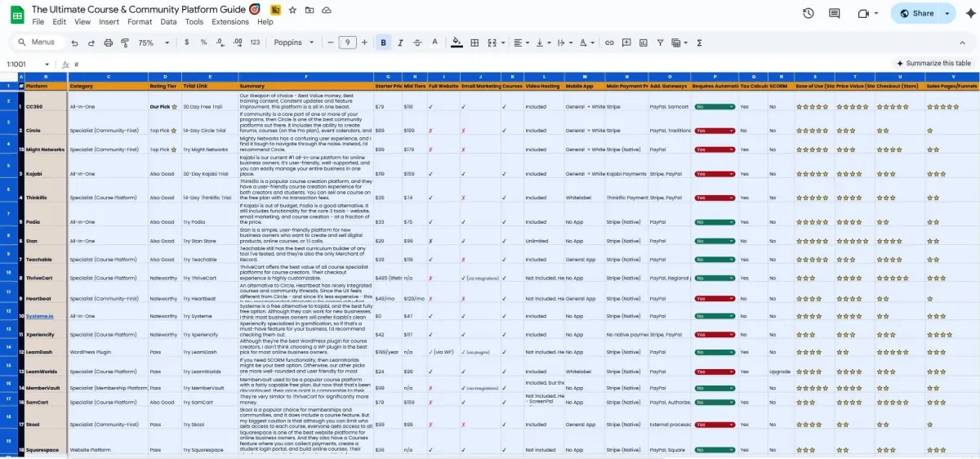Open the fill color picker
Image resolution: width=980 pixels, height=459 pixels.
point(457,42)
